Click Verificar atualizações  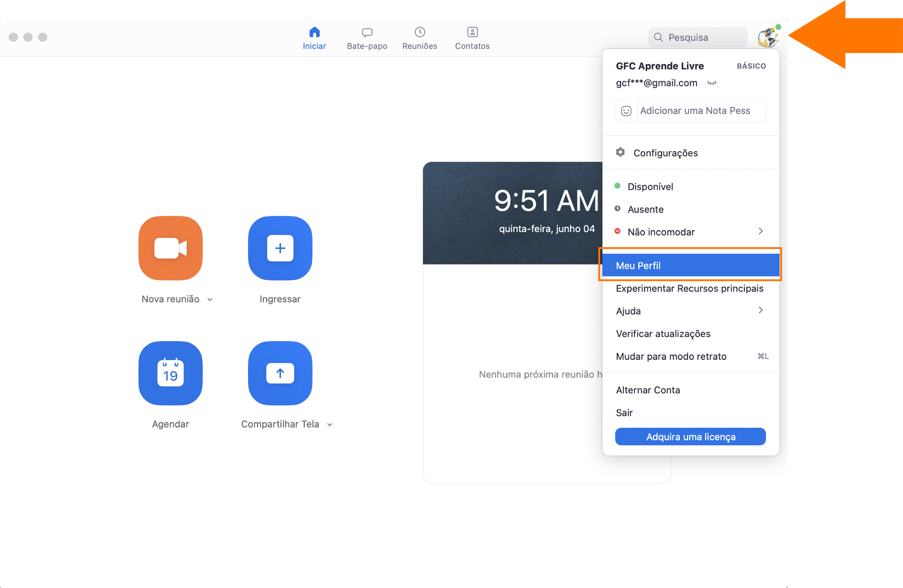pyautogui.click(x=691, y=334)
